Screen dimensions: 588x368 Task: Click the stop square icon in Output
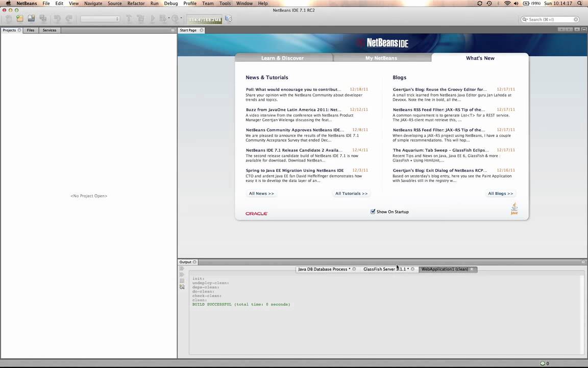pyautogui.click(x=182, y=281)
